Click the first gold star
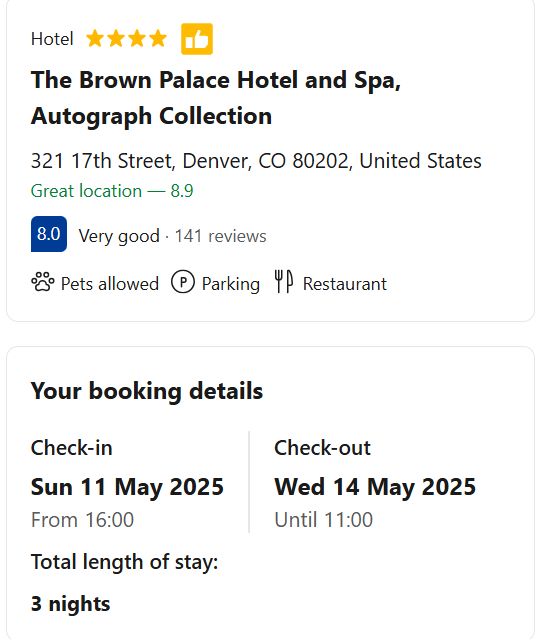 tap(95, 39)
